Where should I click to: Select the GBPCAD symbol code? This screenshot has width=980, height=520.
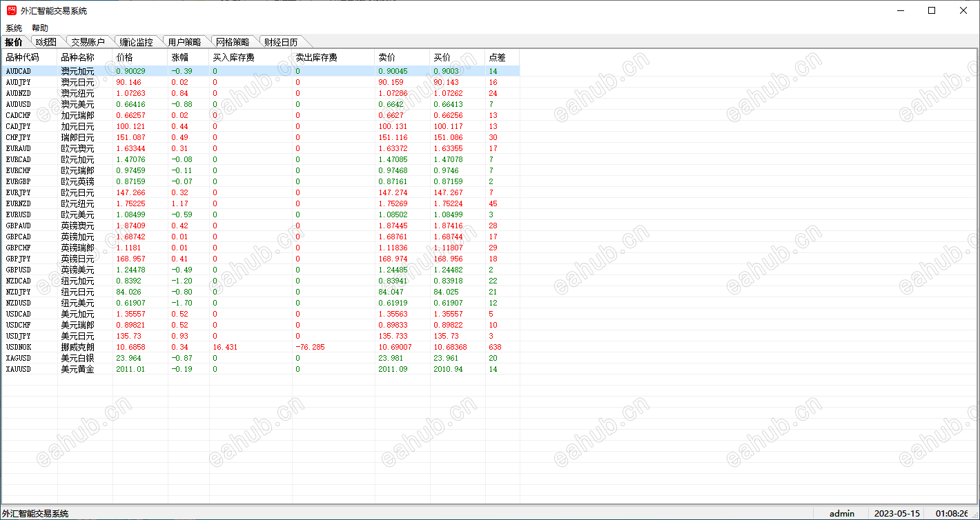coord(19,237)
